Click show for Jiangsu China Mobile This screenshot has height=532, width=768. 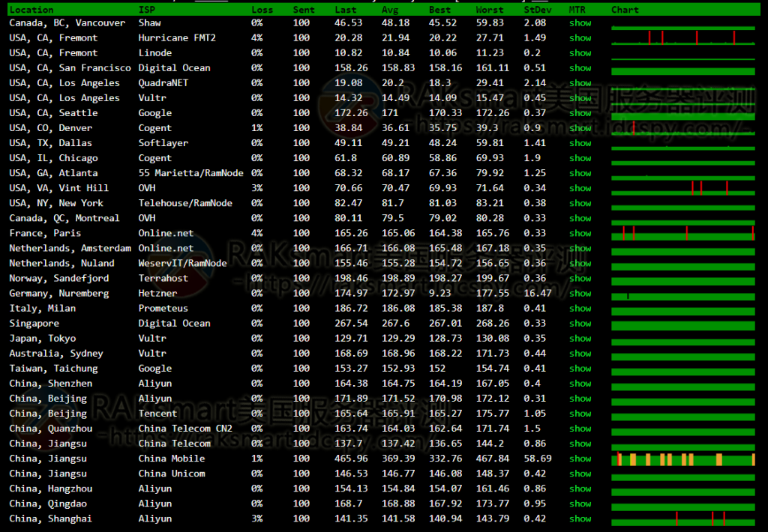[580, 459]
